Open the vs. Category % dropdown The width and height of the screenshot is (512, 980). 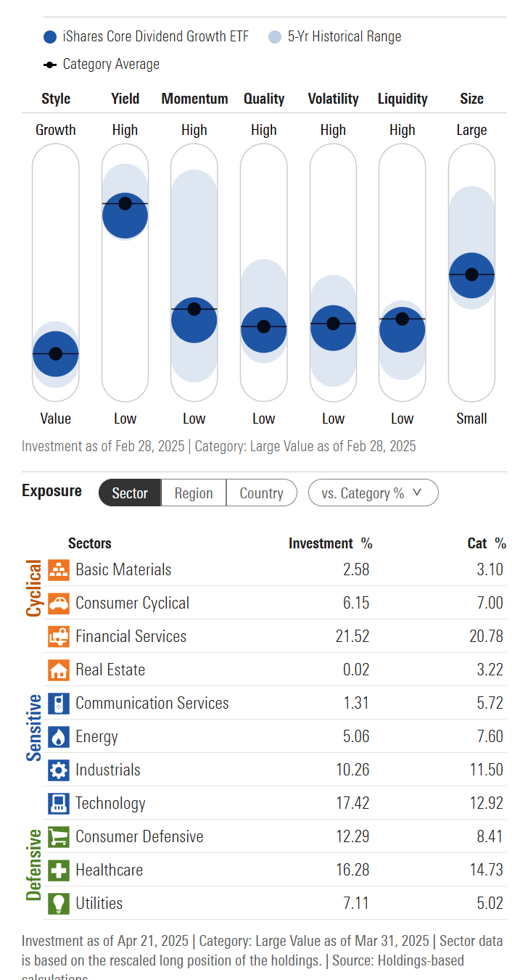click(373, 493)
